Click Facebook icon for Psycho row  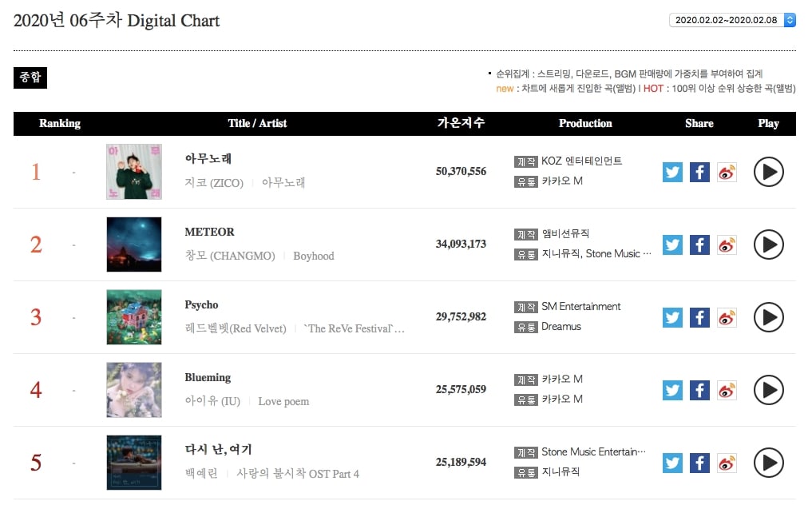pos(699,317)
